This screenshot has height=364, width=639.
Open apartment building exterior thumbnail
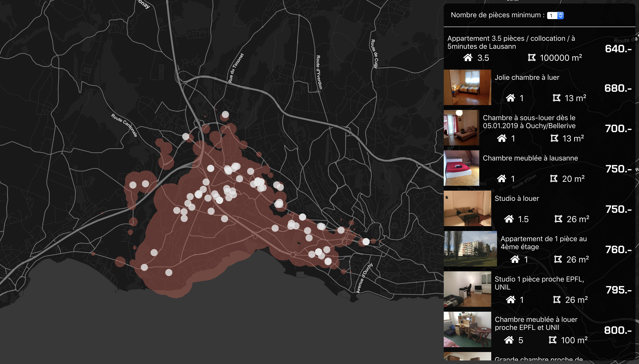tap(470, 249)
